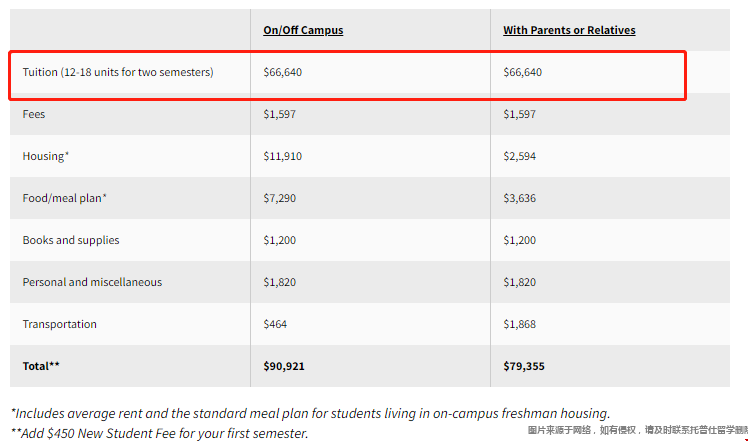This screenshot has width=748, height=441.
Task: Click the $90,921 On/Off Campus total
Action: coord(284,366)
